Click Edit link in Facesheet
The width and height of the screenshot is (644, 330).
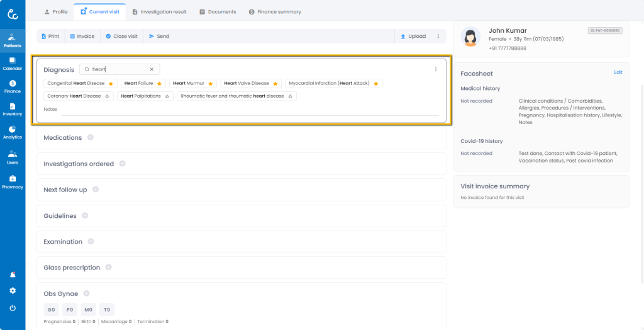coord(618,72)
